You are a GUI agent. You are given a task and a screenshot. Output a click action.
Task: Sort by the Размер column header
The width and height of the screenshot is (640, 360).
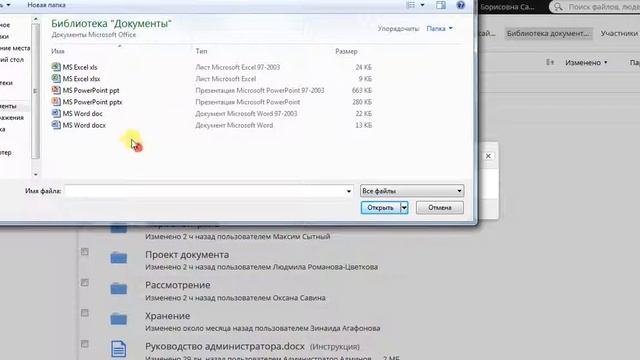[x=347, y=51]
